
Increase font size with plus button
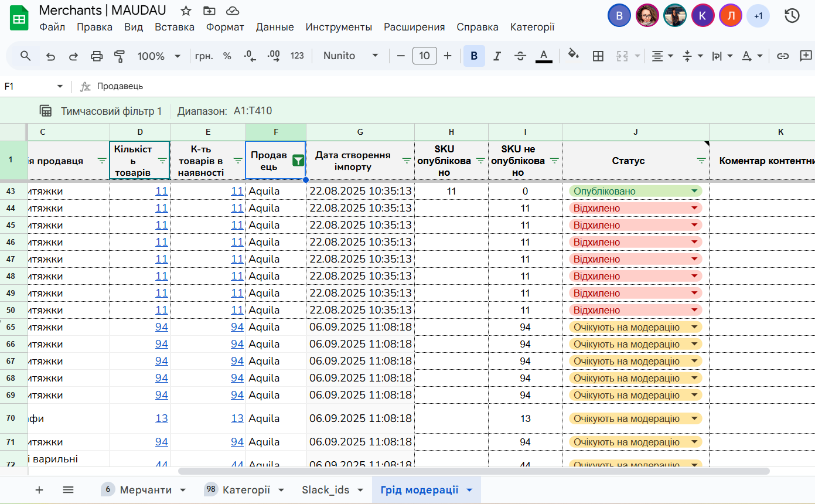(448, 56)
